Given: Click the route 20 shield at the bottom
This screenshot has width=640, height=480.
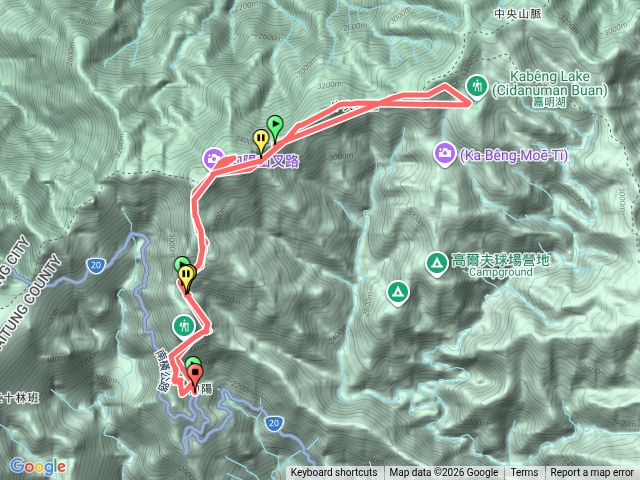Looking at the screenshot, I should coord(273,423).
